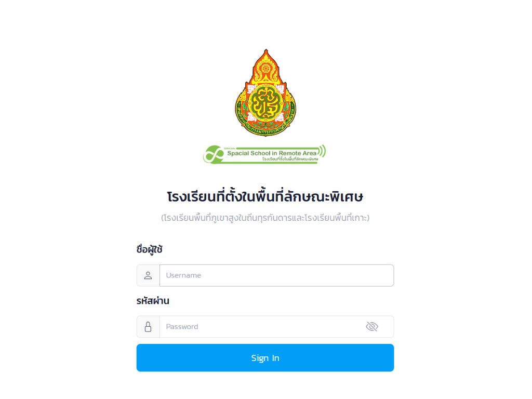This screenshot has height=399, width=532.
Task: Click the padlock icon beside Password field
Action: [x=148, y=327]
